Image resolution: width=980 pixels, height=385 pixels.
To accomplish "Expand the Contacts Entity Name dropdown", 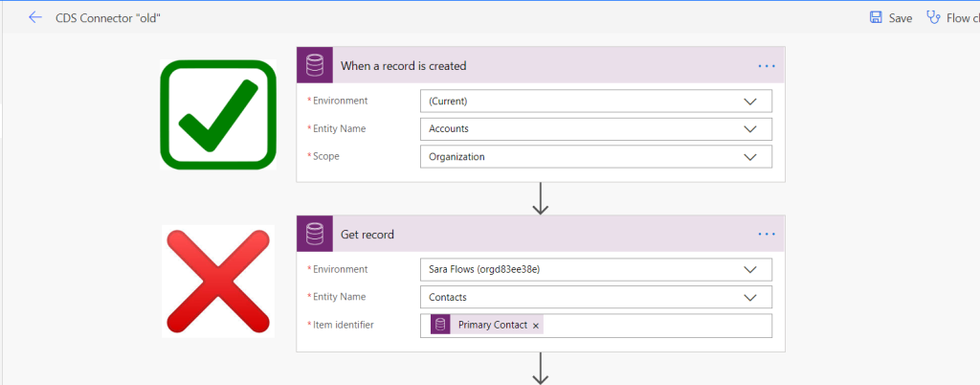I will [749, 297].
